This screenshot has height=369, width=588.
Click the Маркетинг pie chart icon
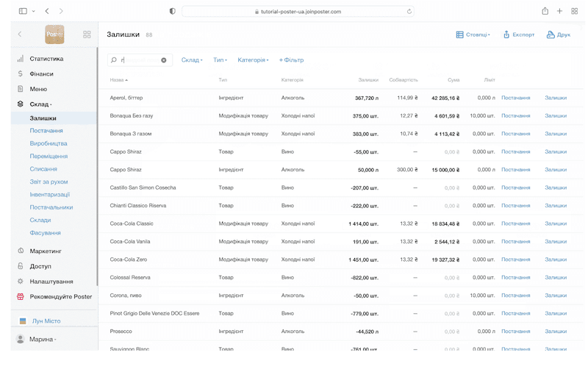point(21,251)
